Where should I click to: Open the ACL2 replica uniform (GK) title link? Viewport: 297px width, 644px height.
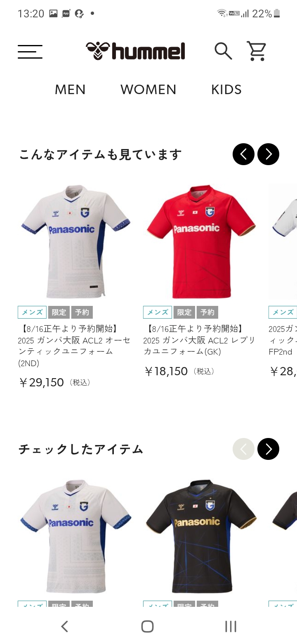[200, 340]
